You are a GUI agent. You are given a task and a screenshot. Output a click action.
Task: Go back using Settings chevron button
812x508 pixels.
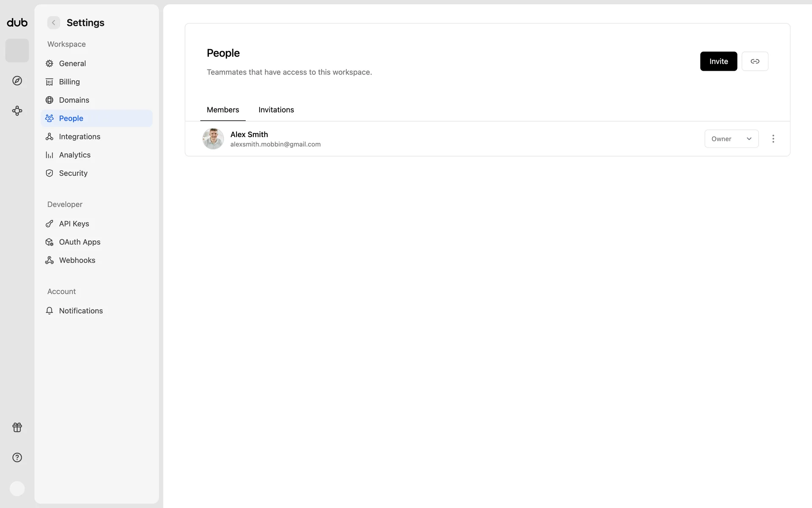[x=54, y=22]
